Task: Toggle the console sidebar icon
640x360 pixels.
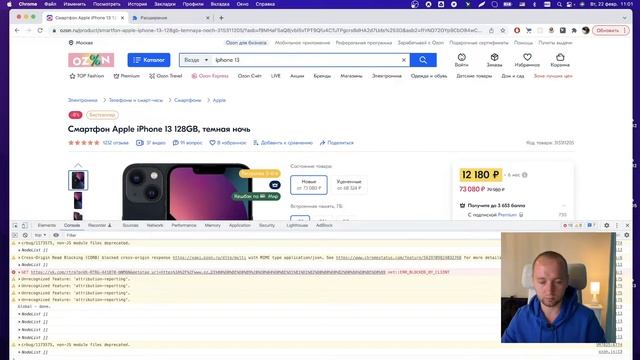Action: pos(15,235)
